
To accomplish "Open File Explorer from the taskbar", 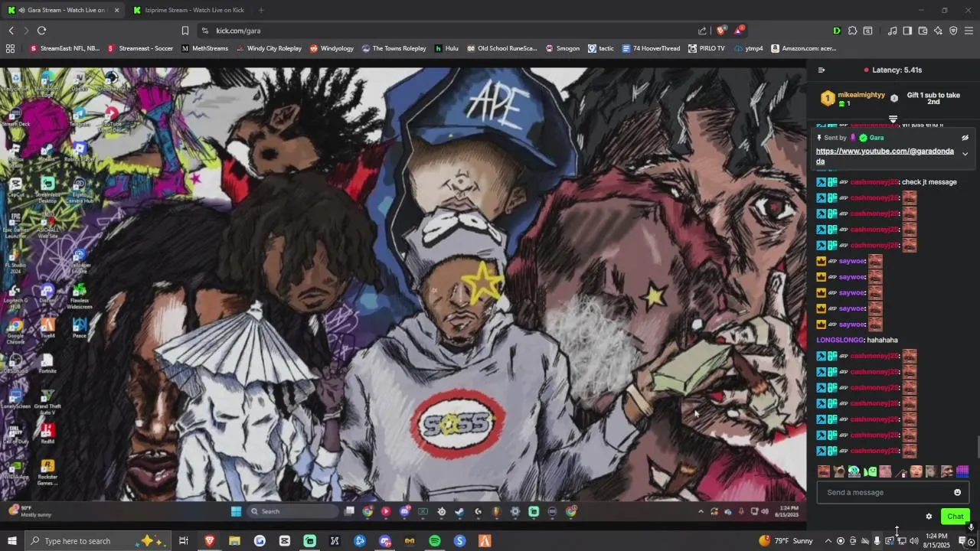I will 234,541.
